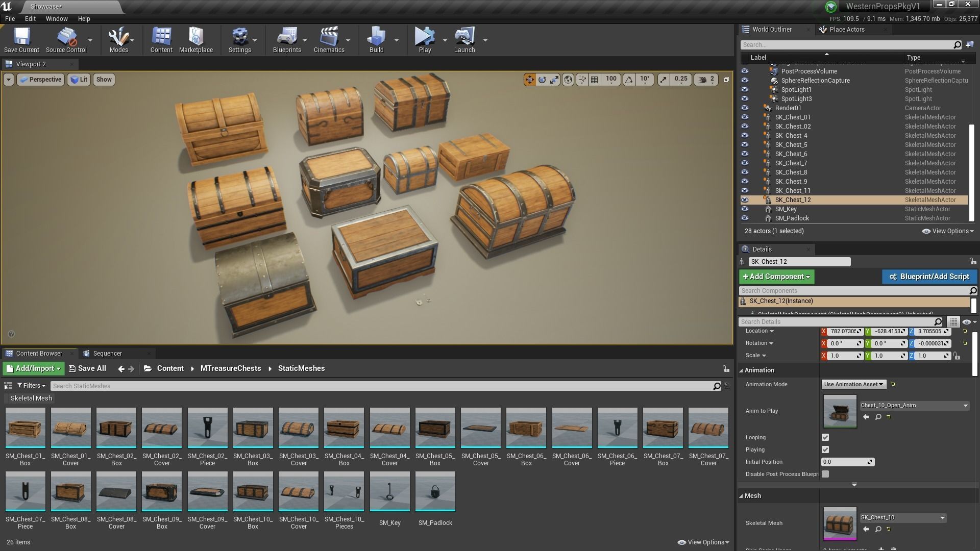Hide the SM_Padlock actor
Image resolution: width=980 pixels, height=551 pixels.
coord(745,218)
